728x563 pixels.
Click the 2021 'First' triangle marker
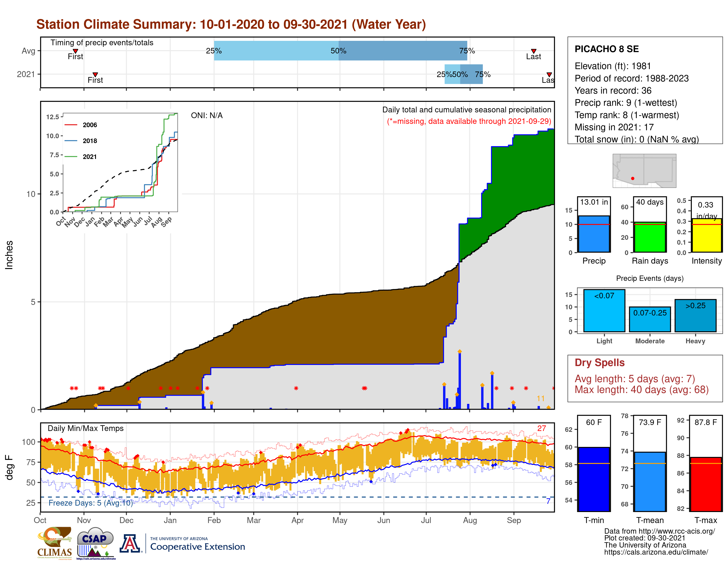[x=95, y=74]
